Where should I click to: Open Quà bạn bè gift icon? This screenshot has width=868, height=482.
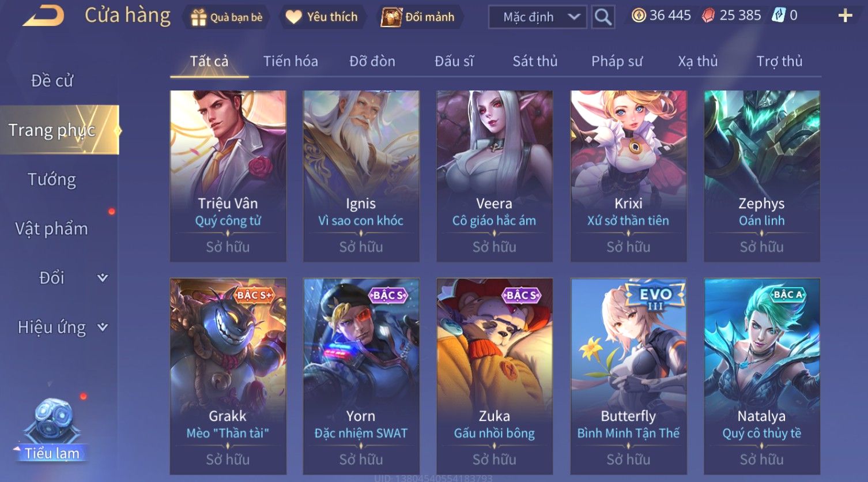coord(199,17)
